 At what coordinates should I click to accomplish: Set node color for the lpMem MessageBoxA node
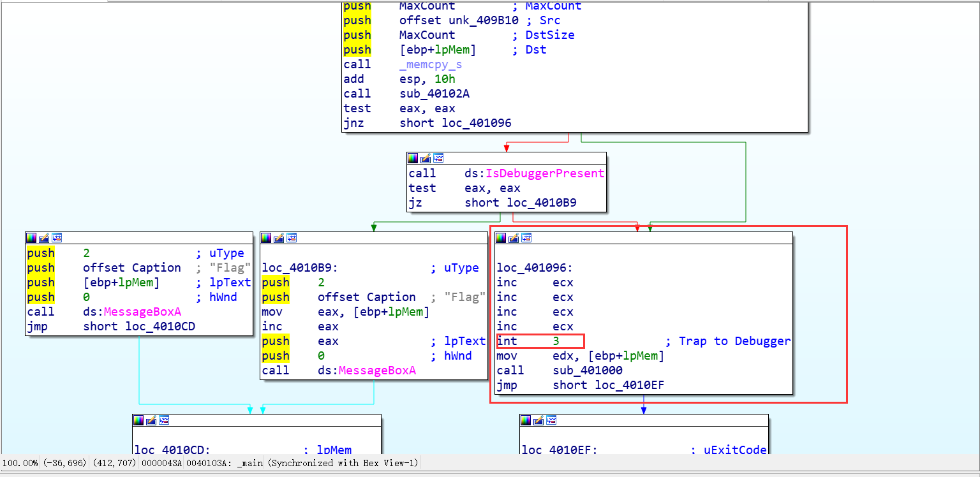(x=32, y=238)
